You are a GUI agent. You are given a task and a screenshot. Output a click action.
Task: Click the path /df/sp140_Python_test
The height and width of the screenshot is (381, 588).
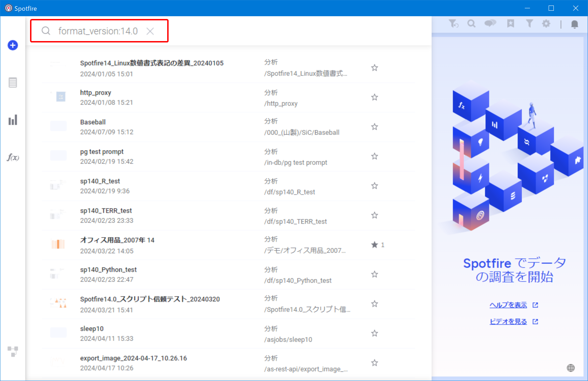(298, 281)
